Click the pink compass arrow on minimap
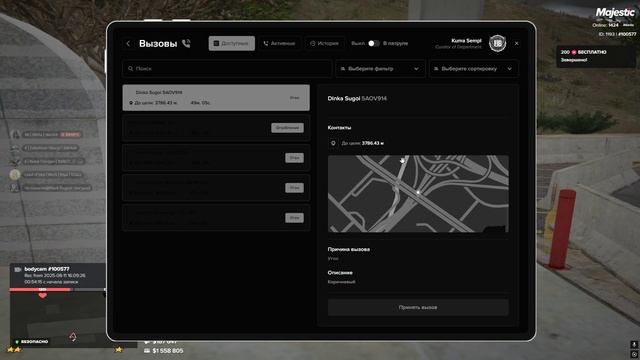640x360 pixels. 73,336
